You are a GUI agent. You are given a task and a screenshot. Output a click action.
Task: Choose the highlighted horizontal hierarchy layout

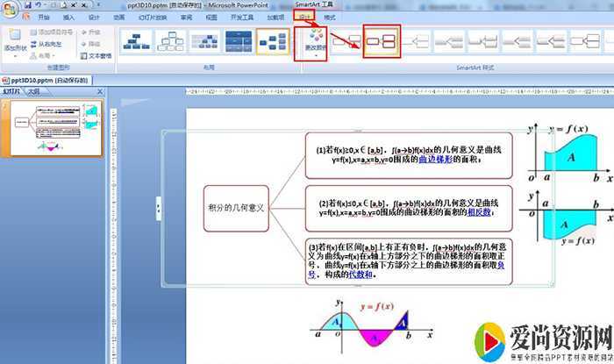point(274,40)
